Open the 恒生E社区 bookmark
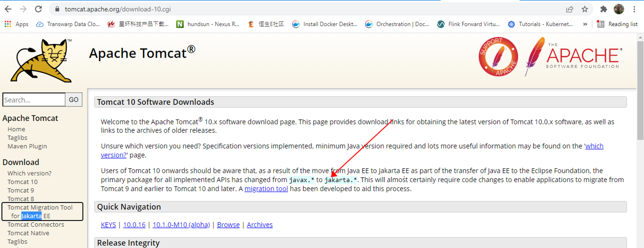The width and height of the screenshot is (644, 248). click(266, 24)
